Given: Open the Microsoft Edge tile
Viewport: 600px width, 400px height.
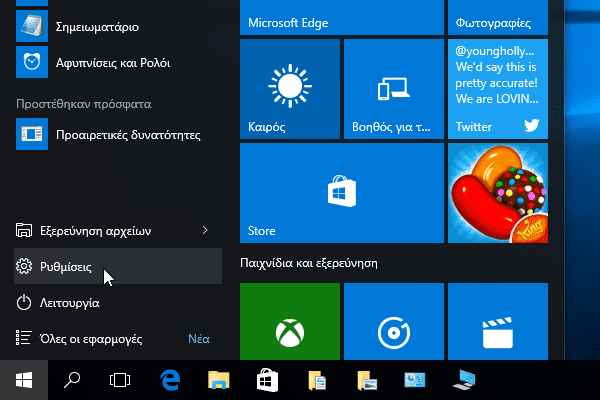Looking at the screenshot, I should click(342, 17).
